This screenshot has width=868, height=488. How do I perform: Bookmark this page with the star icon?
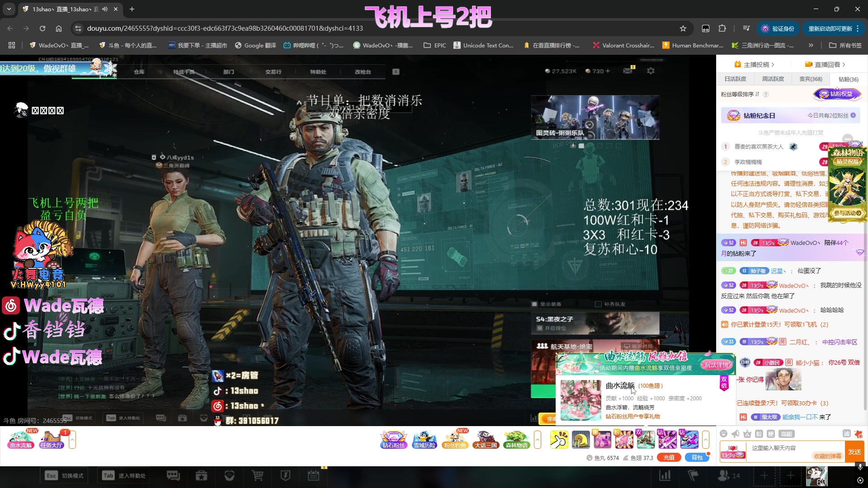pos(683,28)
